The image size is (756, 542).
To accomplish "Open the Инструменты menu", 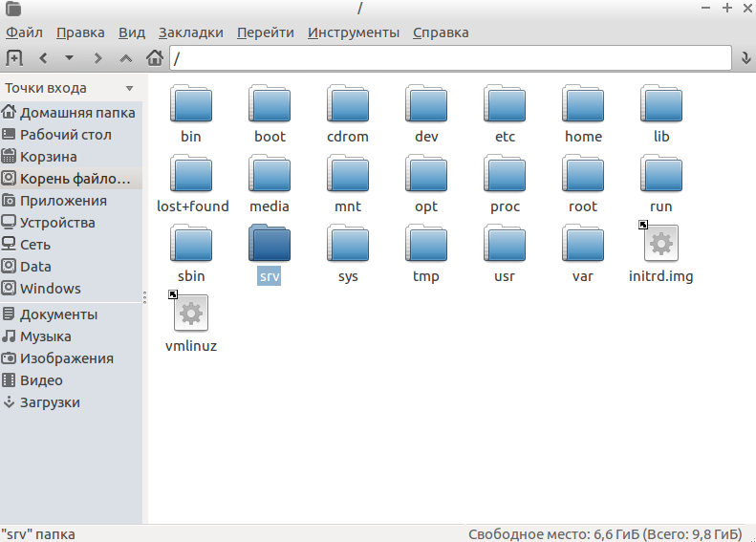I will point(354,33).
